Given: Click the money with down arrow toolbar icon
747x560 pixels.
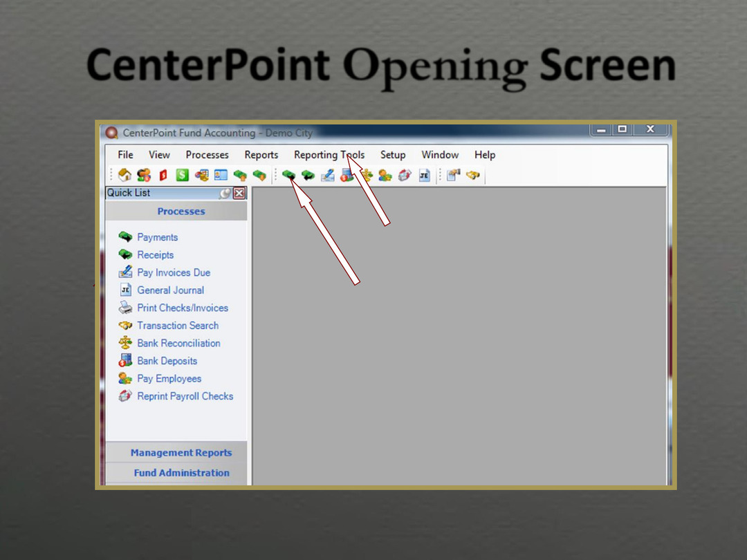Looking at the screenshot, I should [x=259, y=175].
